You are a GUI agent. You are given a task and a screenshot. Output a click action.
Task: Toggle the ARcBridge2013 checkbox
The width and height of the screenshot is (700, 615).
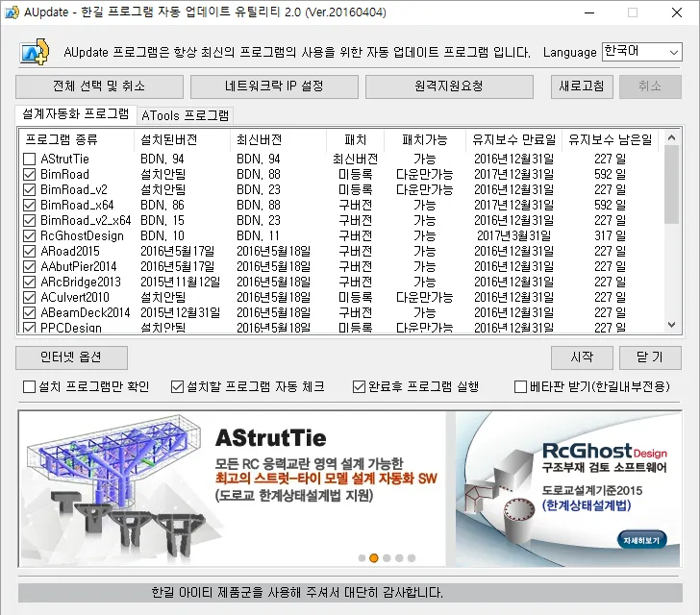(x=30, y=283)
